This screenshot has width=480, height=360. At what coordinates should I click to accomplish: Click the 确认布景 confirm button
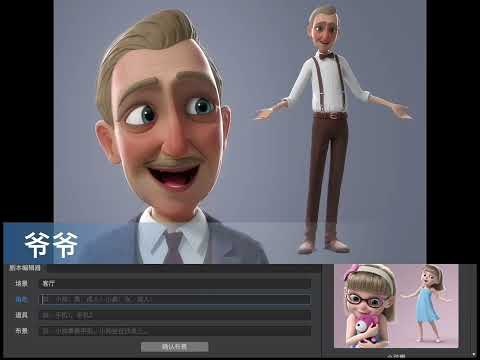(175, 347)
